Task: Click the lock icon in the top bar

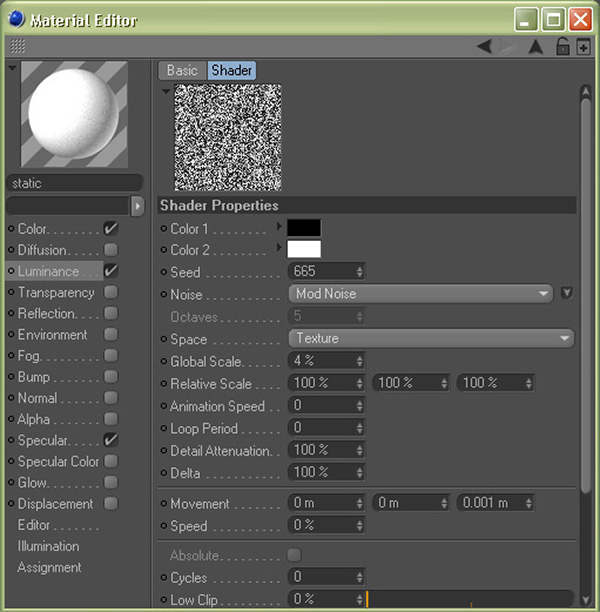Action: pos(563,47)
